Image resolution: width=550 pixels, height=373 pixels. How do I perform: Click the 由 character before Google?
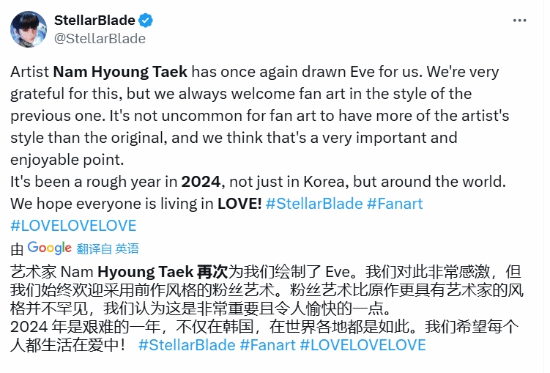click(x=17, y=249)
